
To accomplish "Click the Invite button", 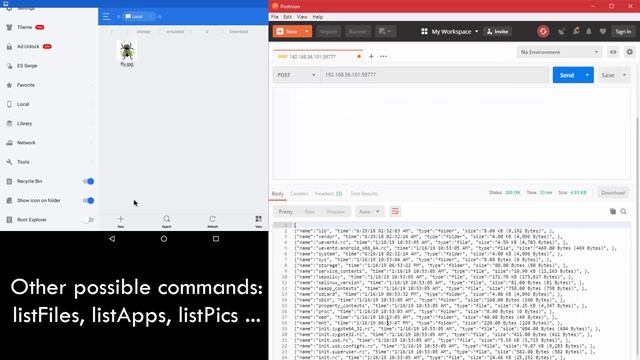I will click(498, 31).
